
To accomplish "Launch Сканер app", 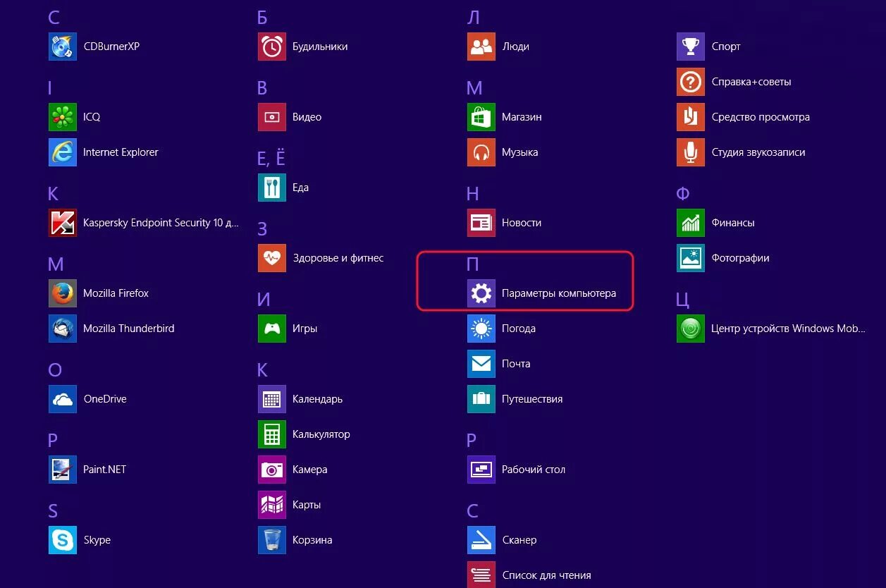I will 481,540.
